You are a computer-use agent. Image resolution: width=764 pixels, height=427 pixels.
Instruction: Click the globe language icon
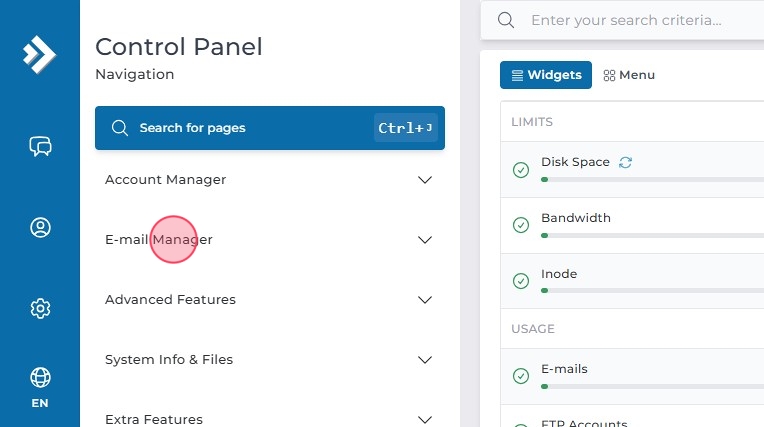[40, 378]
